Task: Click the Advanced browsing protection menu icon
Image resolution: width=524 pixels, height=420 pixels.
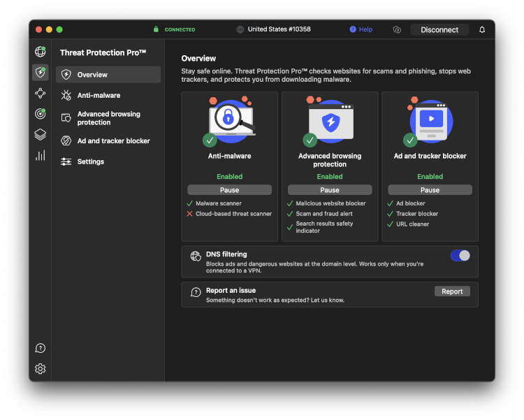Action: pyautogui.click(x=66, y=118)
